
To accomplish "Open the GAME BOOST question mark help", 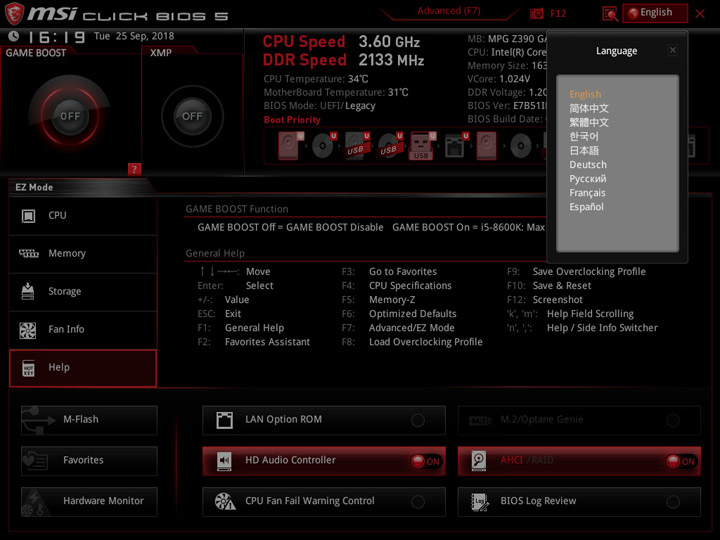I will click(134, 169).
